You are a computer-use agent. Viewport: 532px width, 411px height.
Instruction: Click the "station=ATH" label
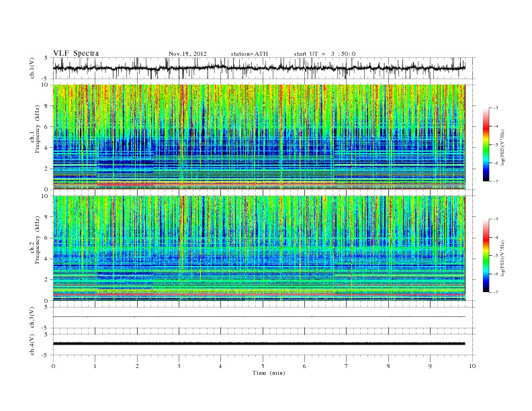[249, 54]
